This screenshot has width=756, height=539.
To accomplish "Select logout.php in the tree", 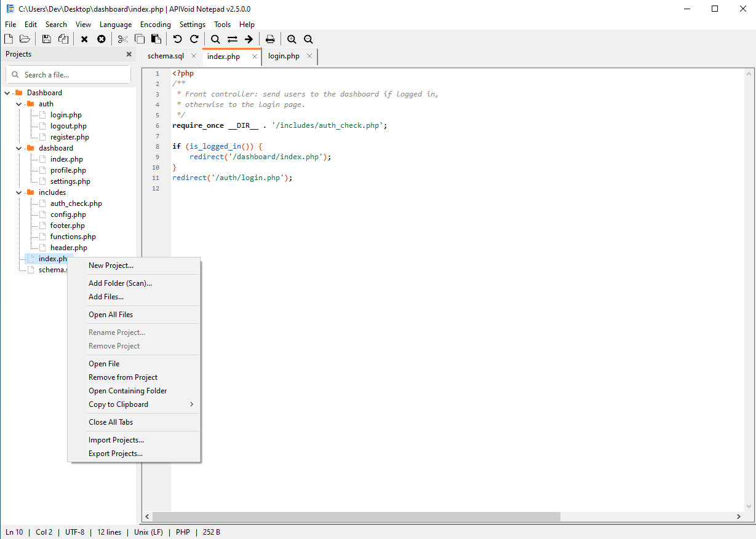I will [x=68, y=126].
